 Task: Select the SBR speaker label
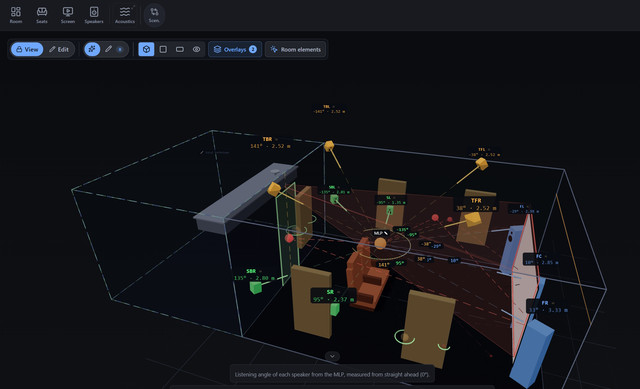[x=254, y=274]
